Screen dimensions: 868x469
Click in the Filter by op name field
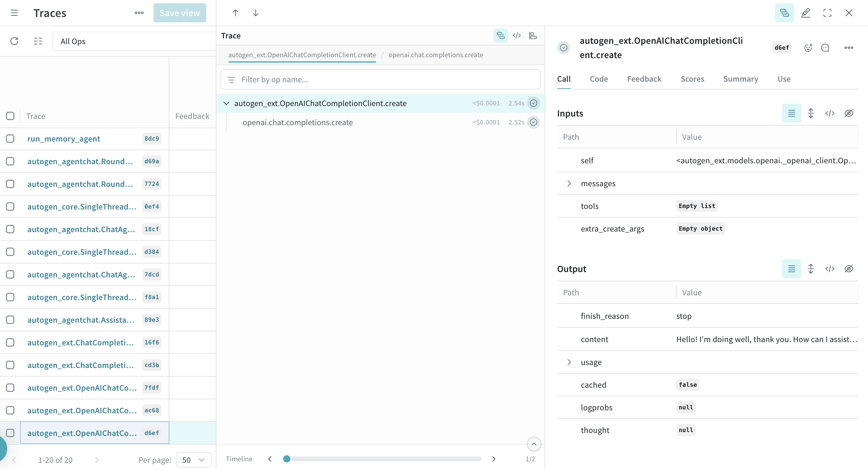380,80
